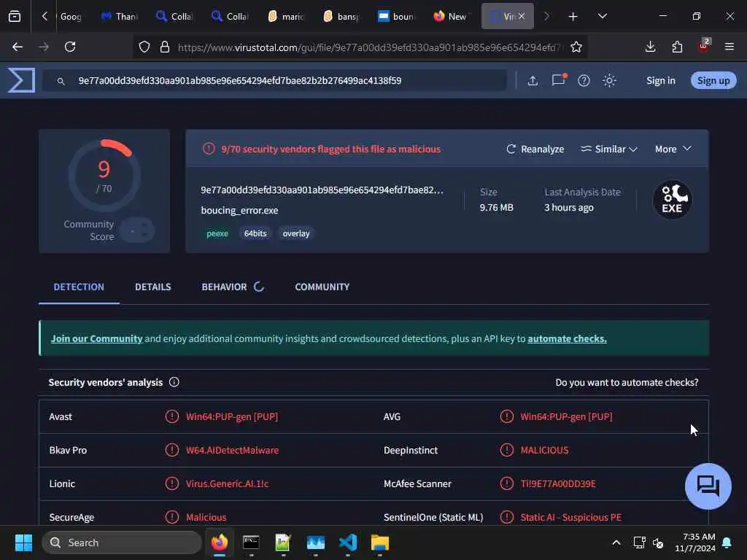
Task: Click the upload file icon
Action: (x=533, y=80)
